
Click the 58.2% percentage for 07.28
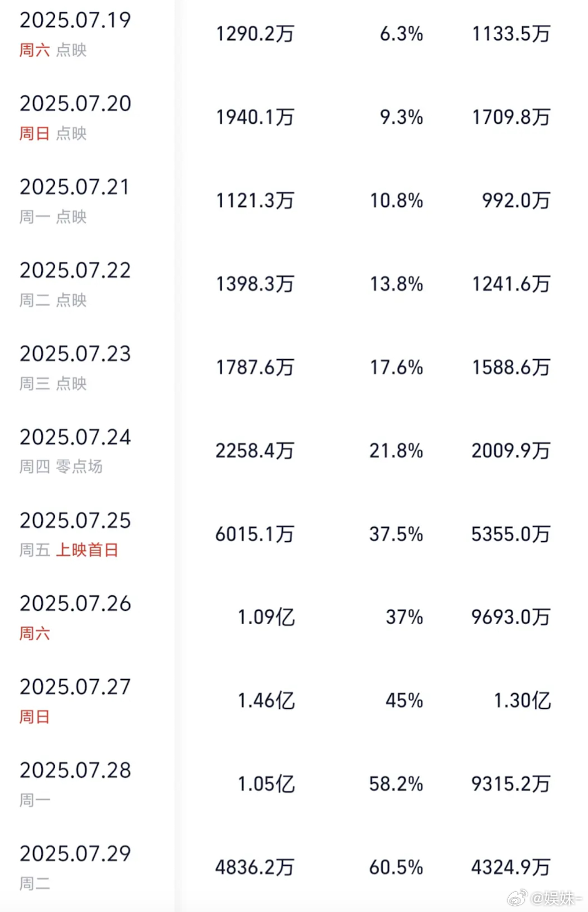click(396, 784)
